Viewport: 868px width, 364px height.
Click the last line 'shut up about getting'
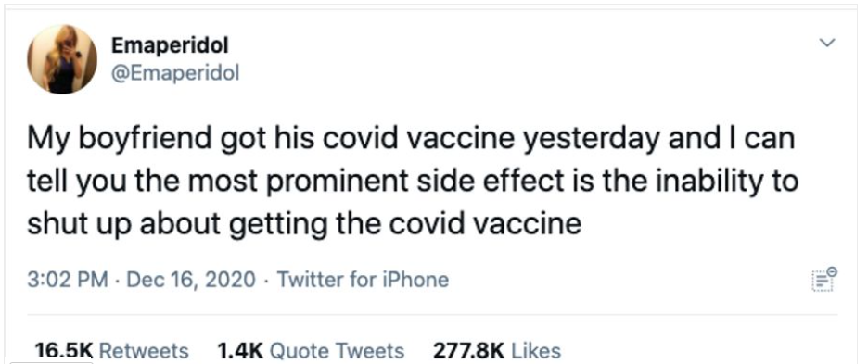click(304, 224)
